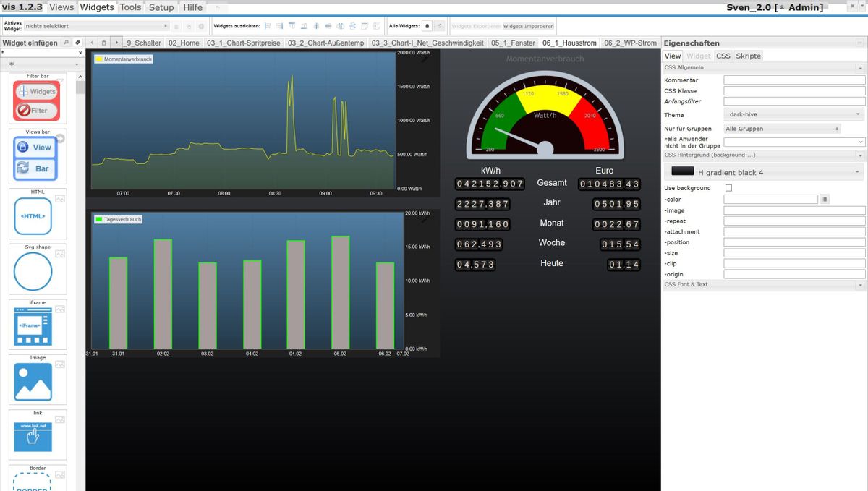This screenshot has height=491, width=868.
Task: Collapse the CSS Font & Text section
Action: (x=764, y=285)
